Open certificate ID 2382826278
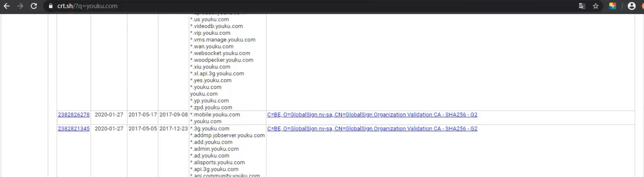Viewport: 644px width, 177px height. (x=74, y=115)
